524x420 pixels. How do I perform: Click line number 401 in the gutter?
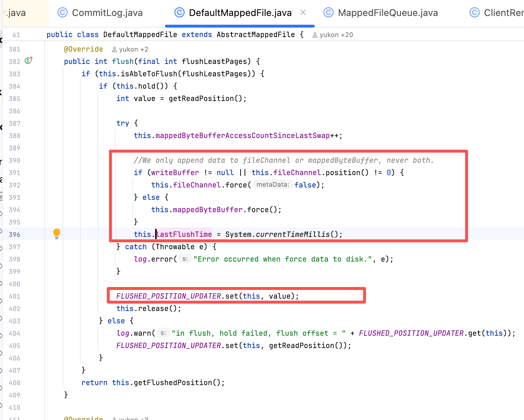pyautogui.click(x=15, y=296)
